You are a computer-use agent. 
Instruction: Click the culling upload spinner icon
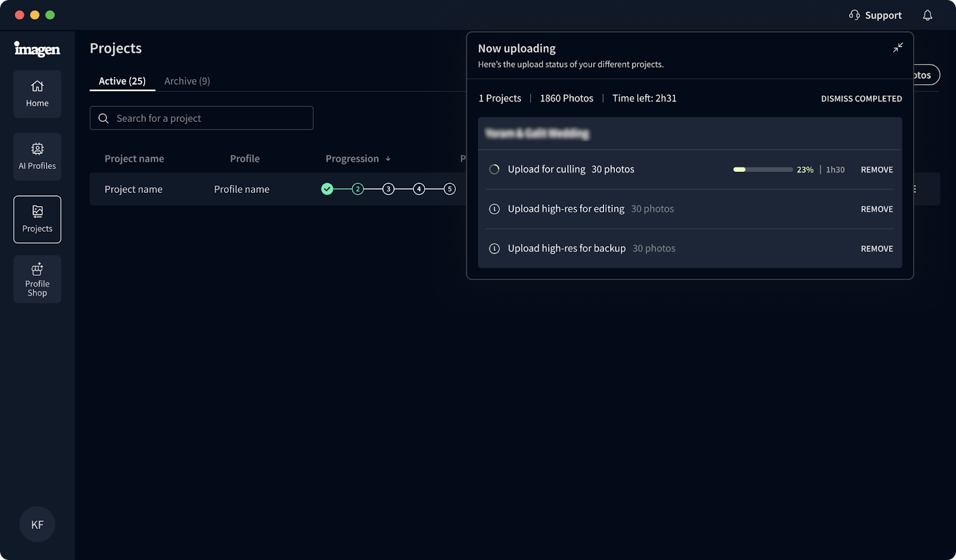pos(494,169)
